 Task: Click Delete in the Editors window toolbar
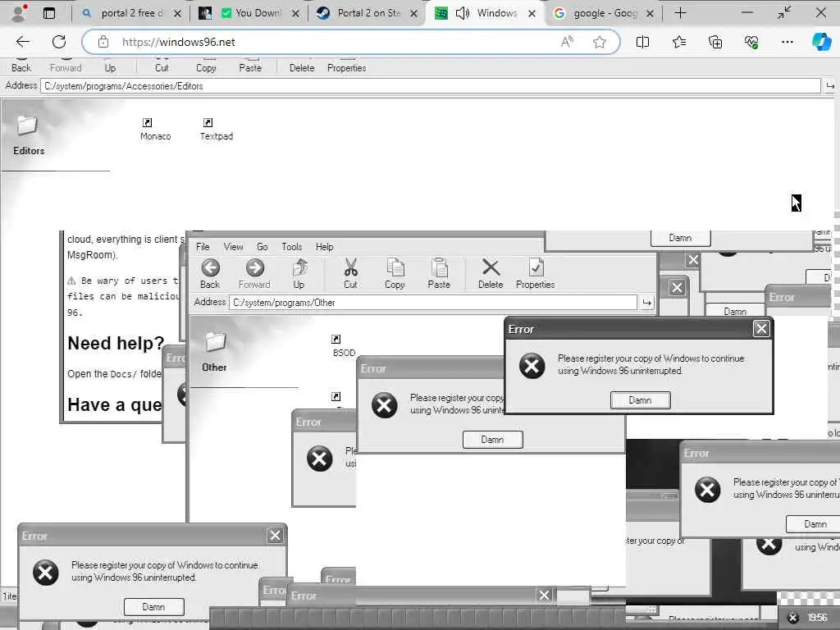(x=302, y=68)
